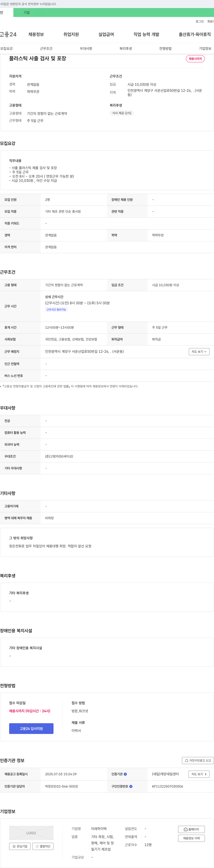214x868 pixels.
Task: Jump to the 우대사항 section tab
Action: (x=86, y=48)
